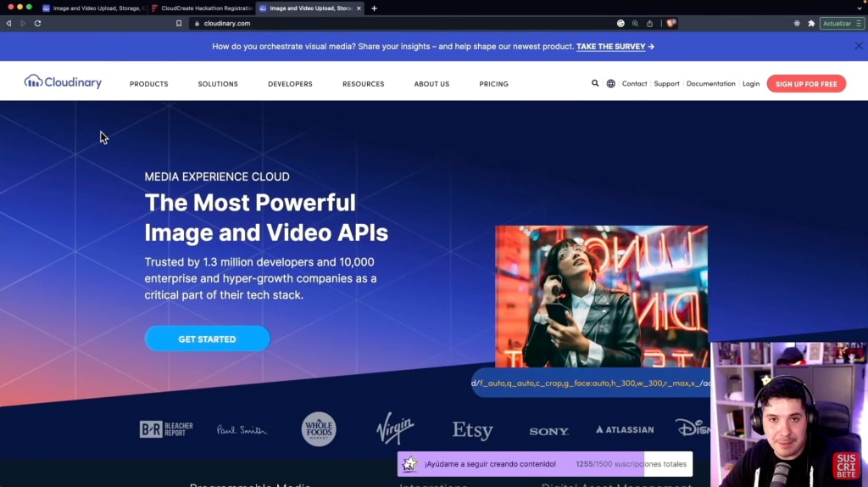Click the Etsy logo

pos(472,430)
